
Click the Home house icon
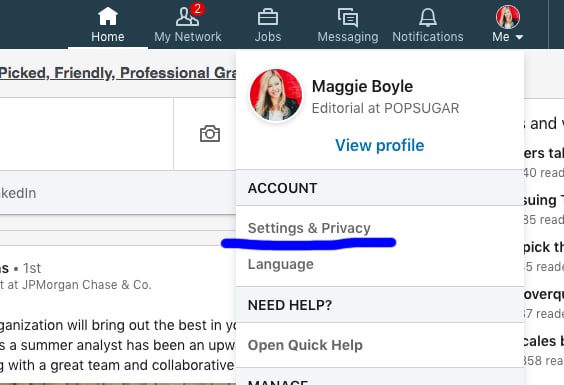coord(108,17)
